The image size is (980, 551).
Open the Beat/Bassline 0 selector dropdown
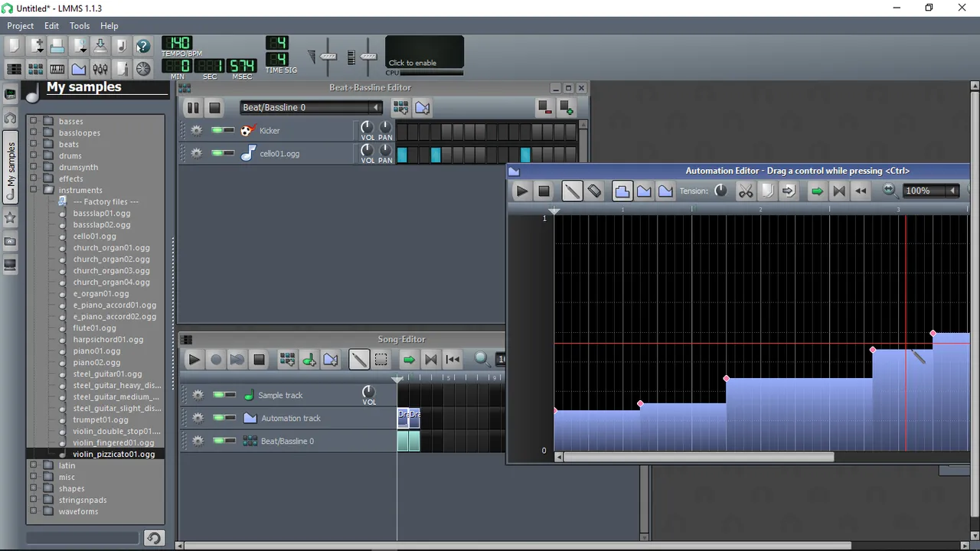click(311, 108)
